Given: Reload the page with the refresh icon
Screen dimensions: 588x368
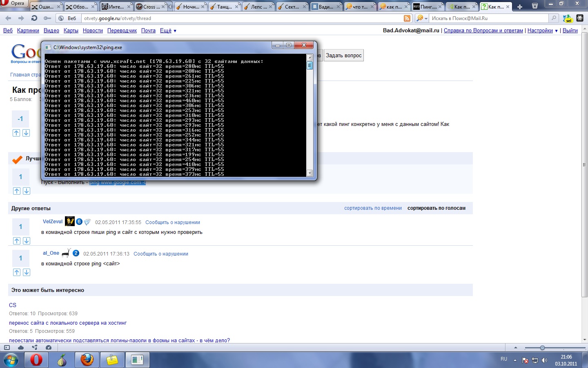Looking at the screenshot, I should (x=34, y=18).
